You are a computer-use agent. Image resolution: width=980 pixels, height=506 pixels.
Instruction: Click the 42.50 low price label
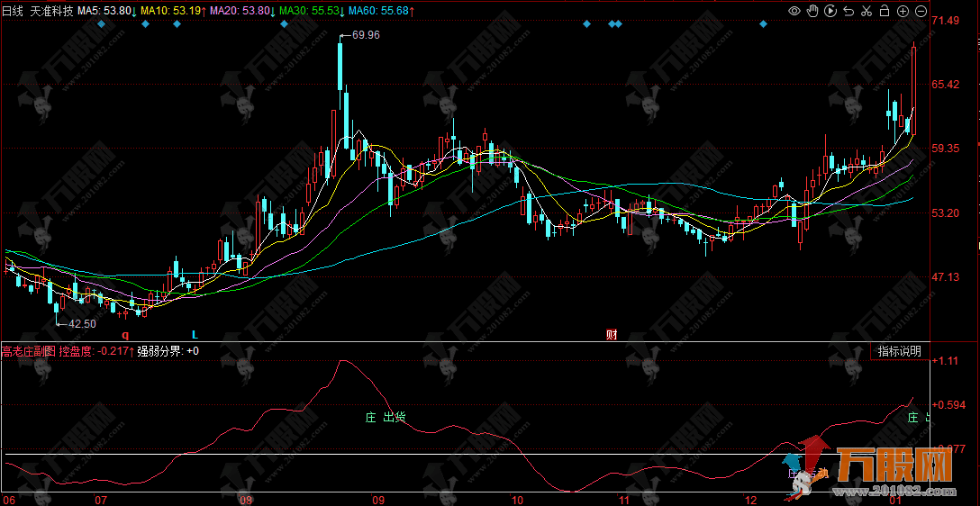pos(81,323)
